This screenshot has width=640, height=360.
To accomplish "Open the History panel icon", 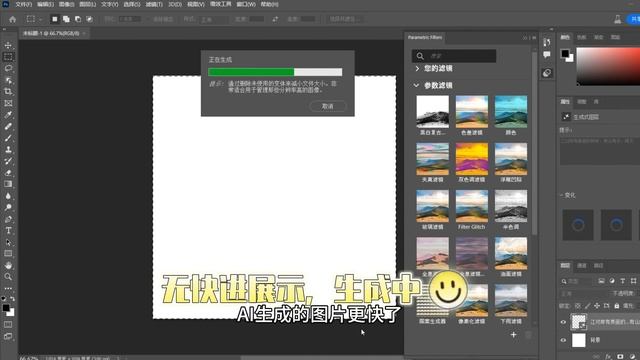I will click(x=547, y=42).
